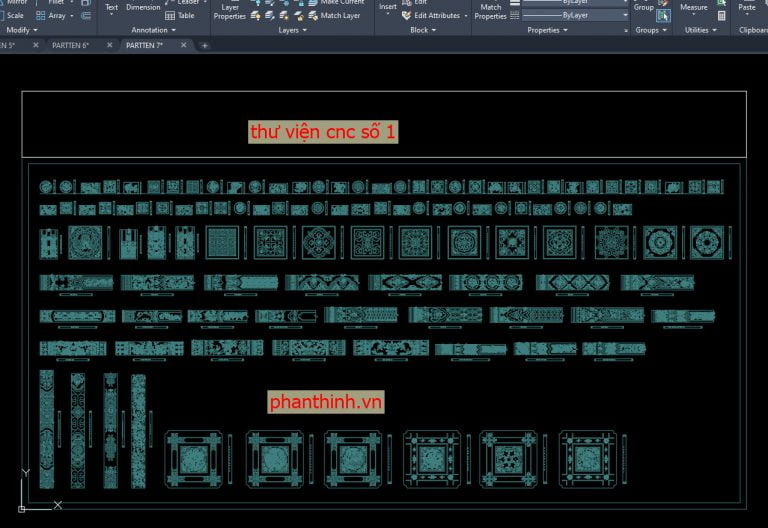Click the Dimension tool
The image size is (768, 528).
click(x=143, y=7)
